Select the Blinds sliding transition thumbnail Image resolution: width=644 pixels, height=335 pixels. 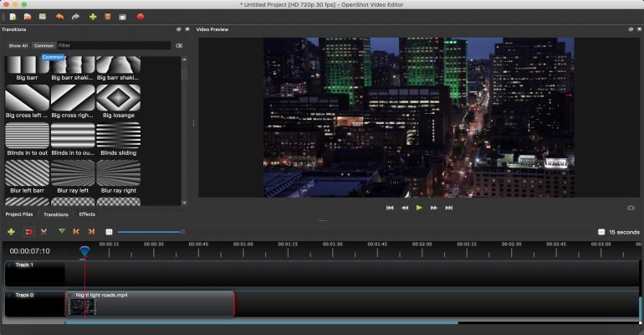pos(118,136)
